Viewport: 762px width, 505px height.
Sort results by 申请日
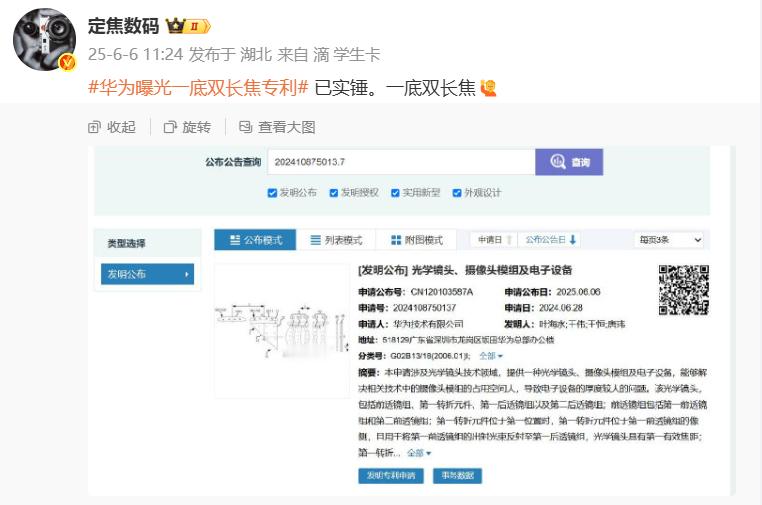[x=493, y=240]
